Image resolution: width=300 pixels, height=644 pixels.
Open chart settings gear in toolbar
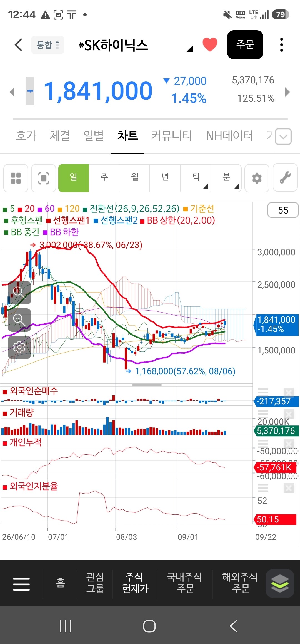[x=257, y=178]
